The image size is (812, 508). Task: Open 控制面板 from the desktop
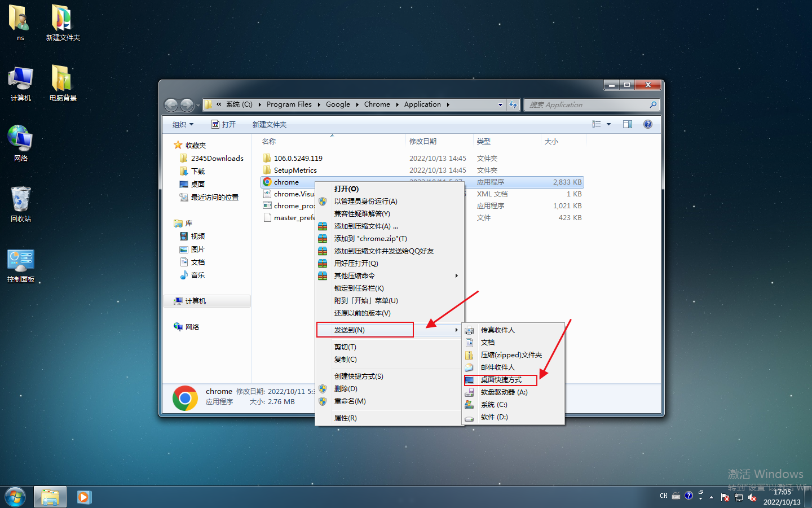click(20, 260)
